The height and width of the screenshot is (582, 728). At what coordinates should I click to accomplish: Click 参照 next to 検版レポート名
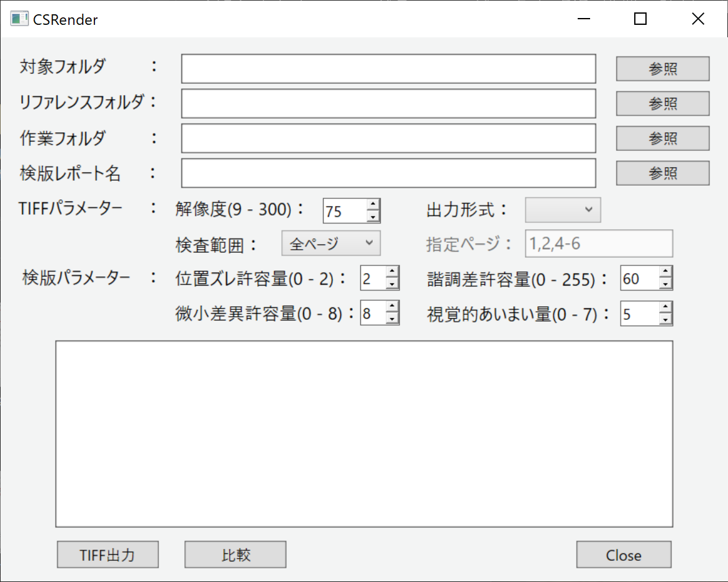(x=662, y=173)
